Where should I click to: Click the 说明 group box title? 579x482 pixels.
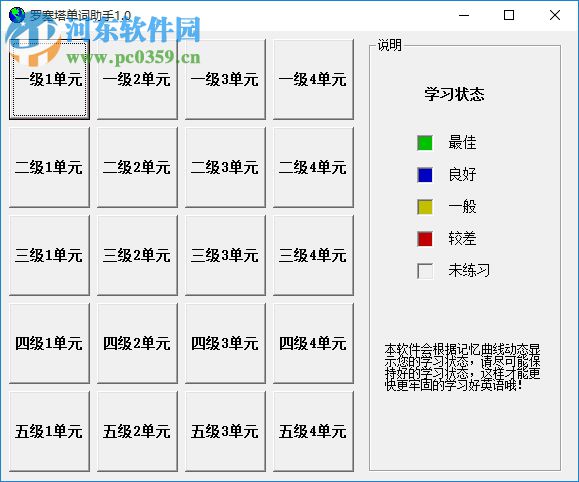click(x=389, y=45)
